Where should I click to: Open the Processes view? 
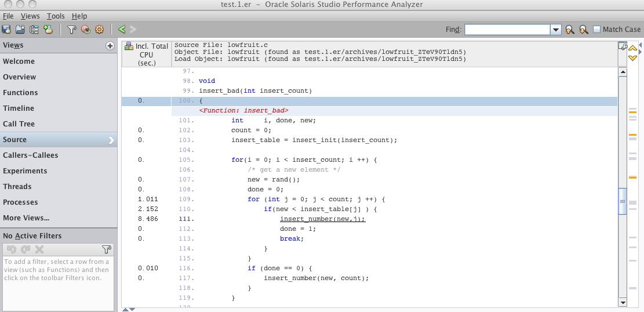tap(59, 202)
